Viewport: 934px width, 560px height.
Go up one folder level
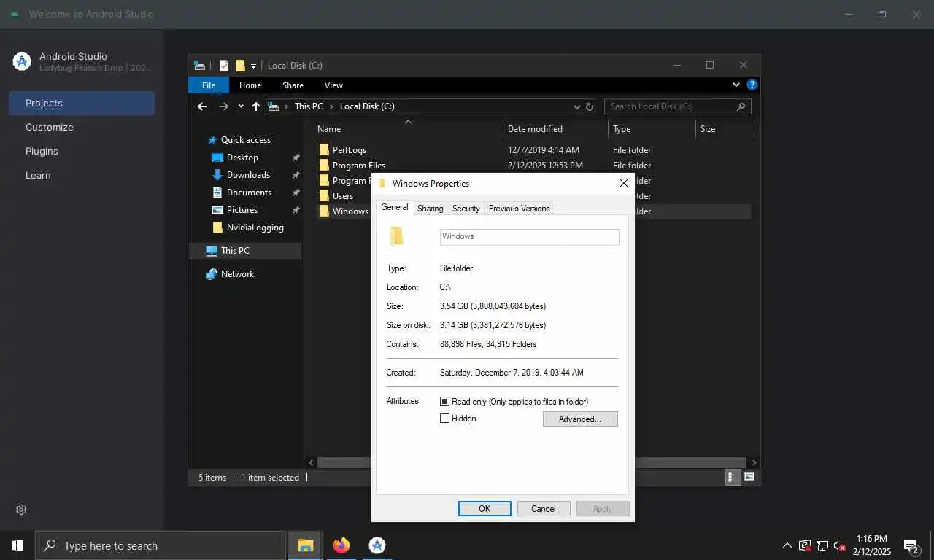tap(255, 106)
